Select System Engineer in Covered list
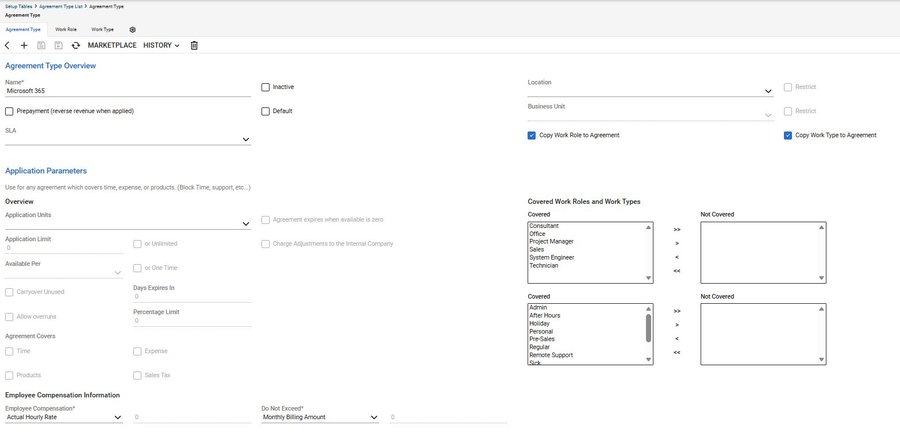 [552, 258]
